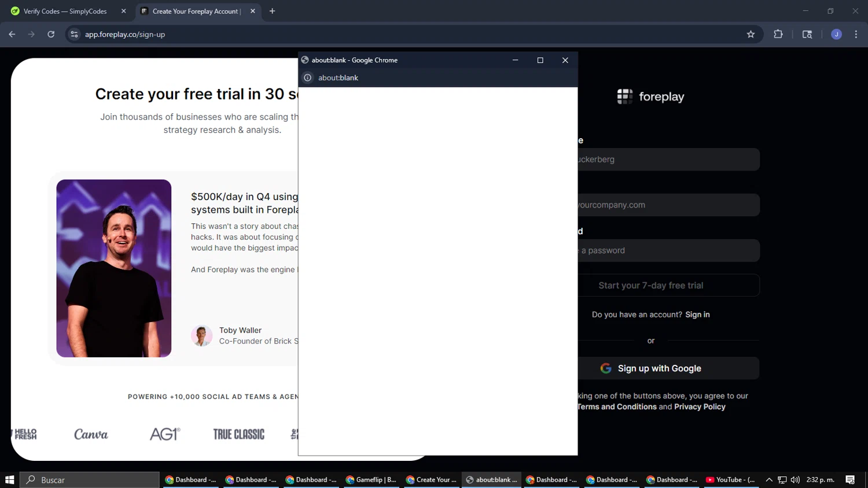The height and width of the screenshot is (488, 868).
Task: Click the Toby Waller speaker photo
Action: (x=113, y=268)
